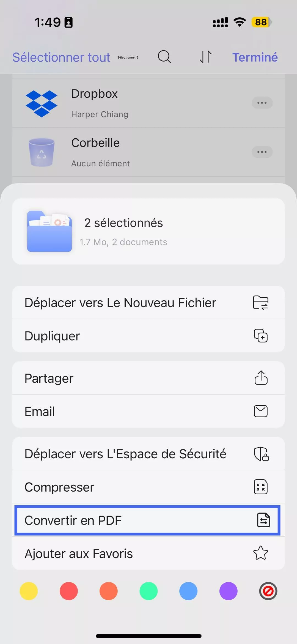Choose Déplacer vers Le Nouveau Fichier
This screenshot has height=644, width=297.
point(120,303)
